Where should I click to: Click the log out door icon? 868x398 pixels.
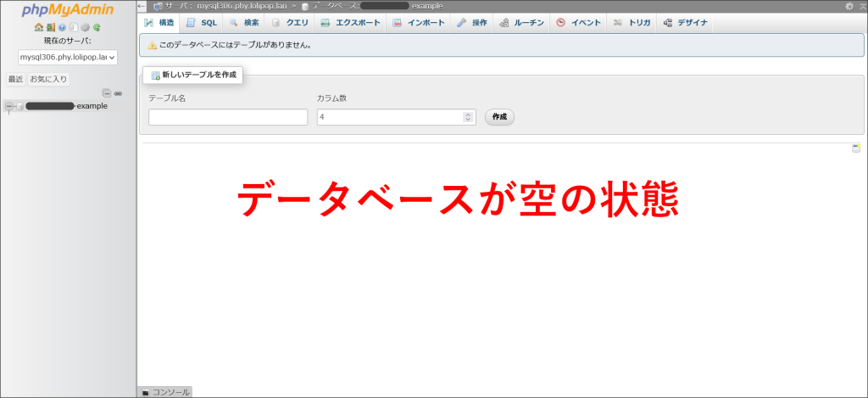point(50,27)
